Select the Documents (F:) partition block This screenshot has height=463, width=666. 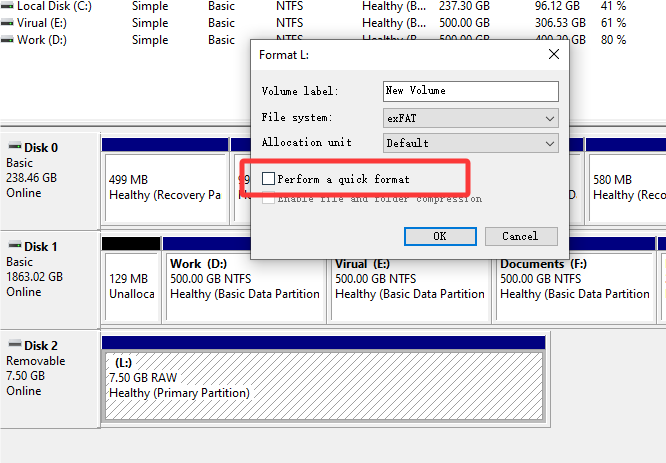click(x=575, y=286)
